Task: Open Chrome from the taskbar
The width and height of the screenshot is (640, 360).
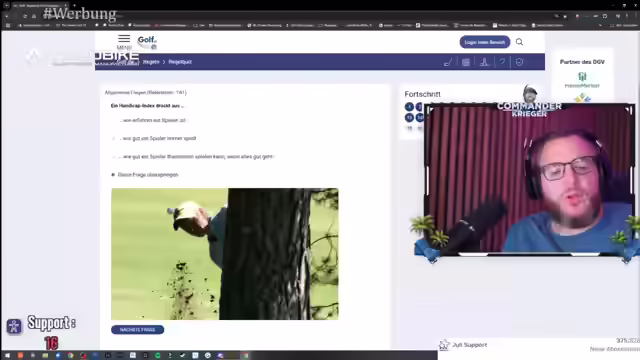Action: [70, 356]
